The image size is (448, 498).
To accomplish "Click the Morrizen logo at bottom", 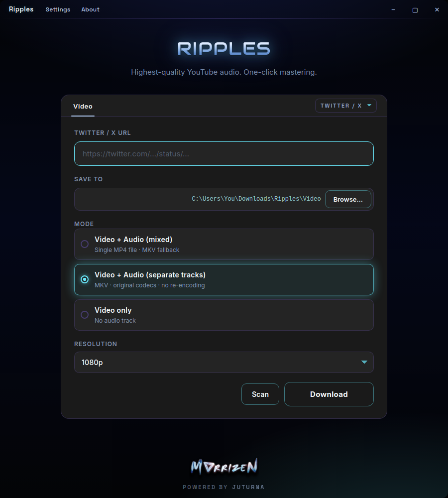I will click(x=224, y=467).
